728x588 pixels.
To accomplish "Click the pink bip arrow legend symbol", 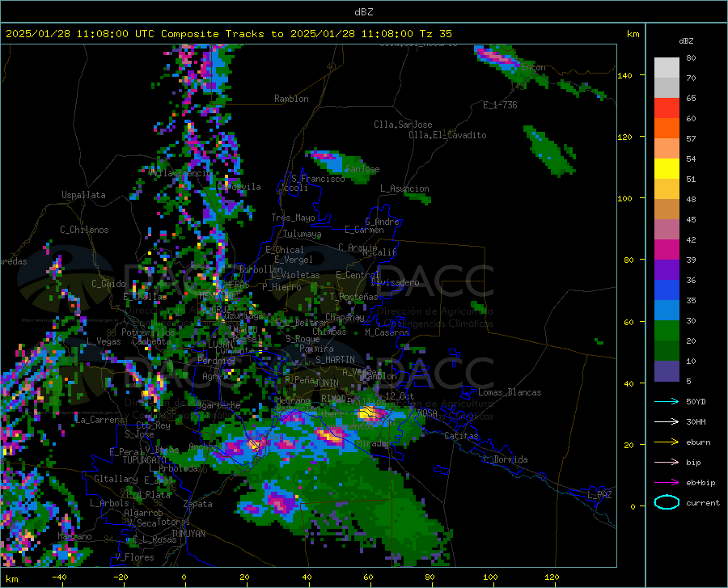I will coord(667,463).
